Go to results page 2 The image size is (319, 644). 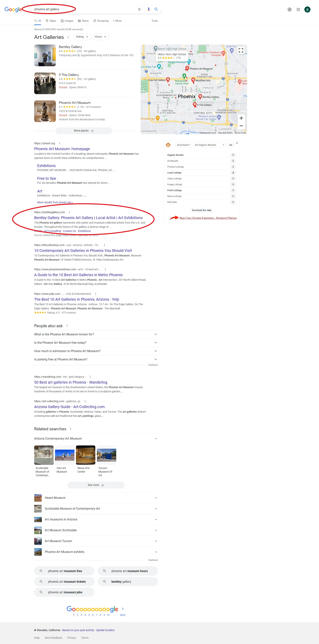[x=77, y=615]
